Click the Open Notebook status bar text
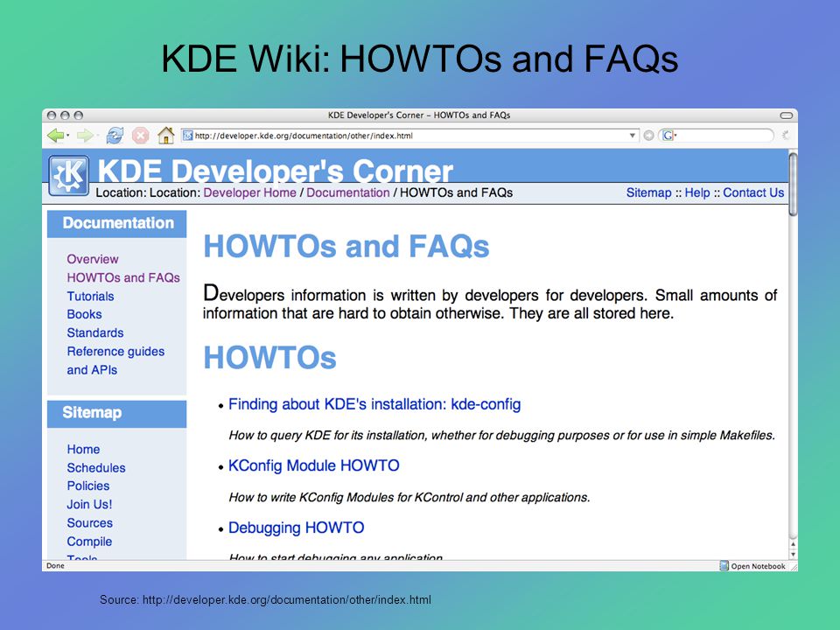 coord(758,566)
